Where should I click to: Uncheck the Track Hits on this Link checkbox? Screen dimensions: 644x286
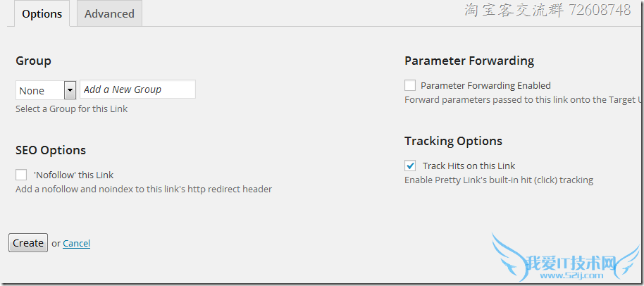click(410, 166)
